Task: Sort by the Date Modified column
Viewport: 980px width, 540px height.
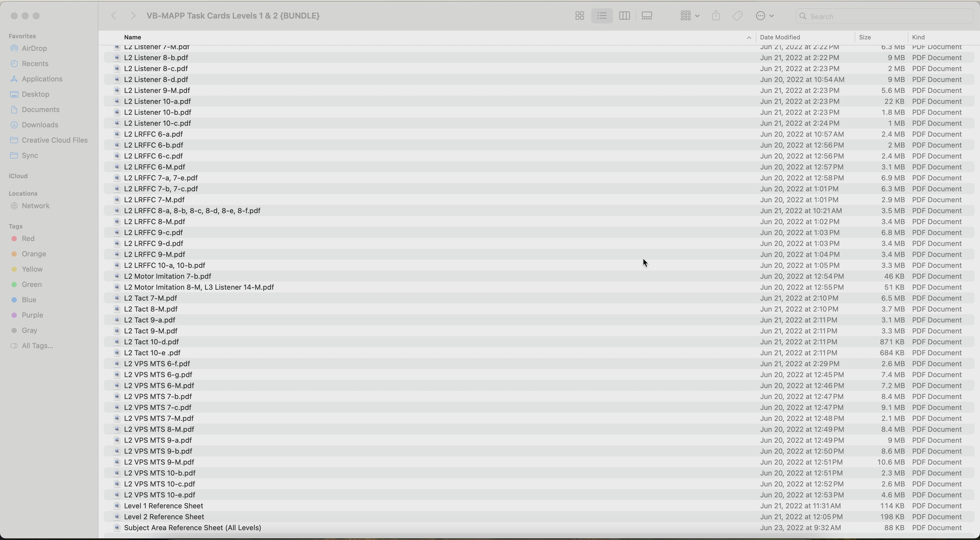Action: coord(780,37)
